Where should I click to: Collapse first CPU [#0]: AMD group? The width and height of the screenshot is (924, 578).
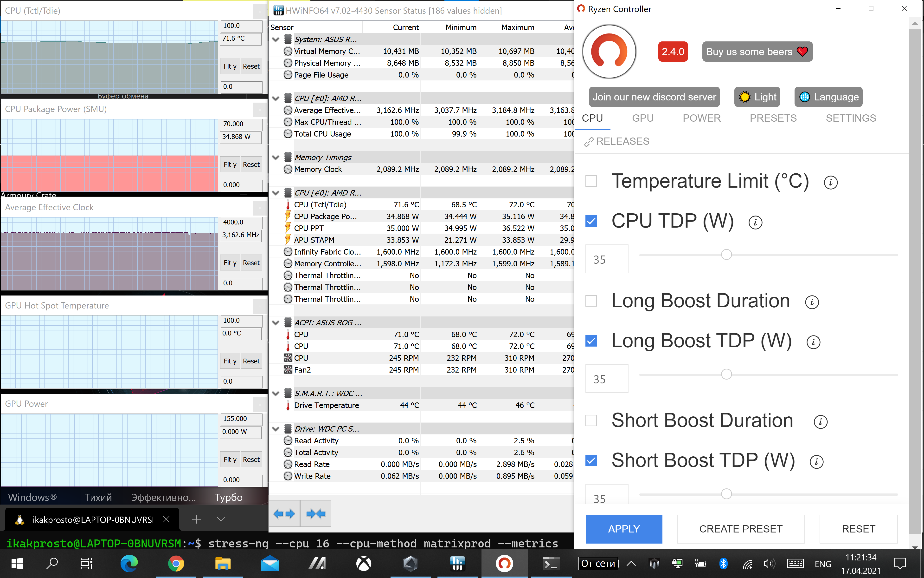276,98
